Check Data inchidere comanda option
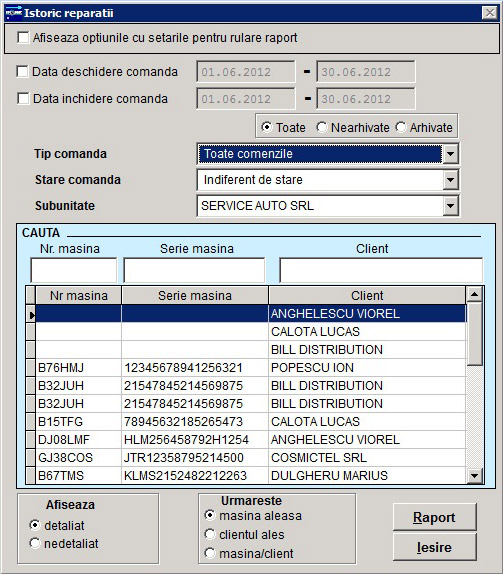Viewport: 503px width, 574px height. pos(23,98)
